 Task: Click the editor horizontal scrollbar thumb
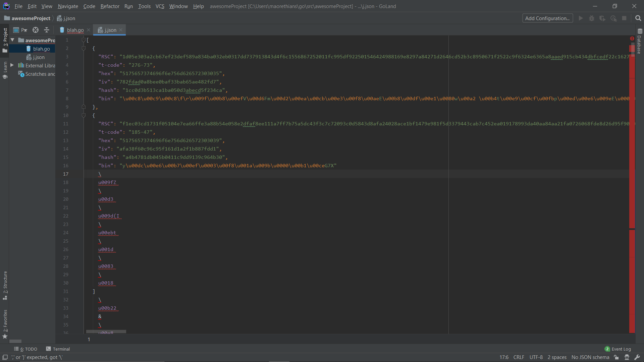[106, 331]
